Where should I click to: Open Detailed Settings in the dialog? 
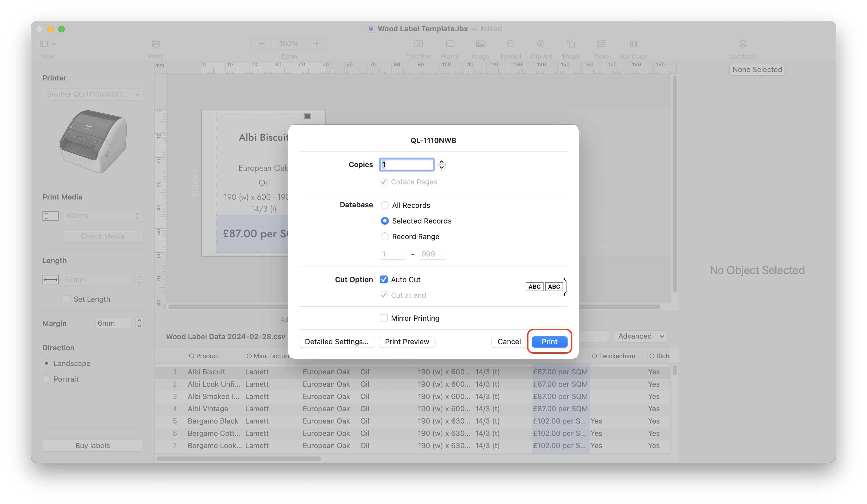tap(337, 342)
